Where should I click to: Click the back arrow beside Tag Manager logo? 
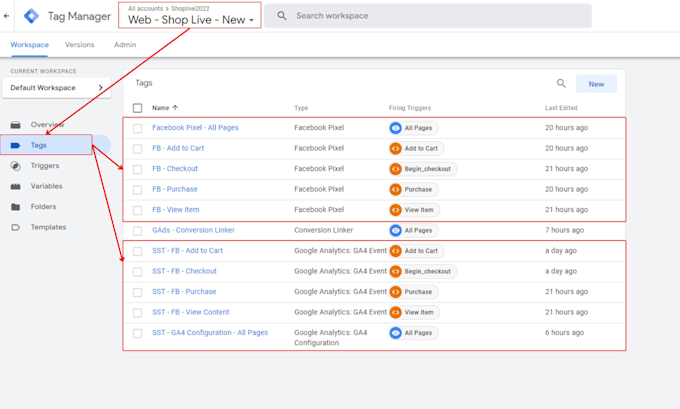(x=7, y=16)
